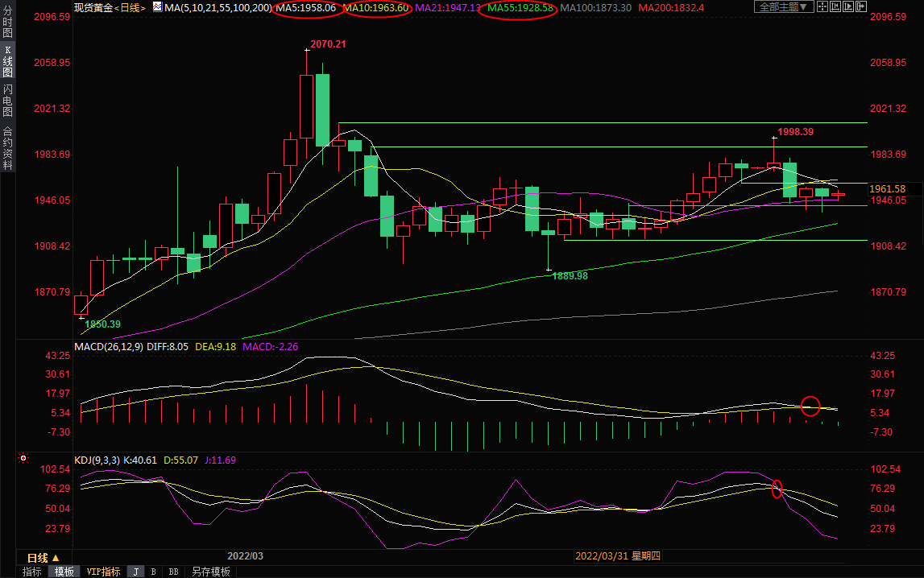The height and width of the screenshot is (578, 924).
Task: Click the red oval marker on KDJ
Action: click(777, 489)
